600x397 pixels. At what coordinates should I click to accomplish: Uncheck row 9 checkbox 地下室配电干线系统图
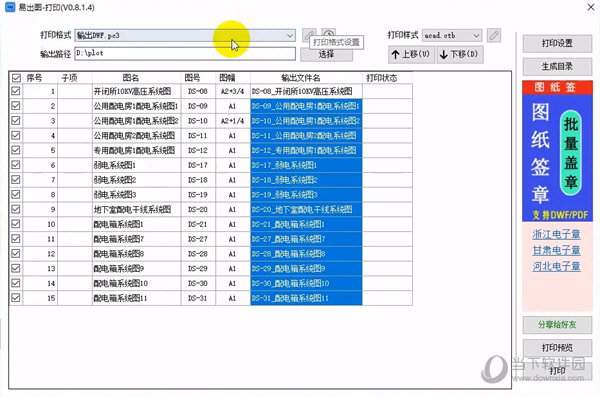click(x=16, y=209)
